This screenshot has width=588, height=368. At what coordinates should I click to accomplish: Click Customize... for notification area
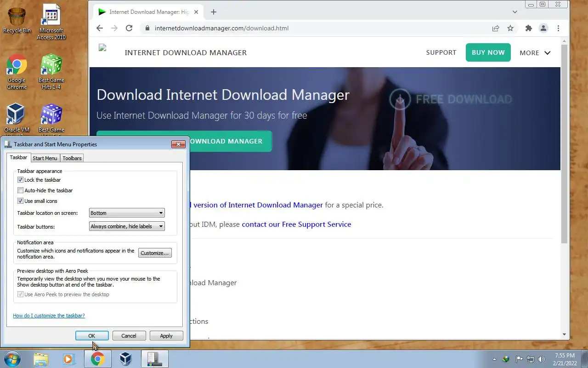155,253
